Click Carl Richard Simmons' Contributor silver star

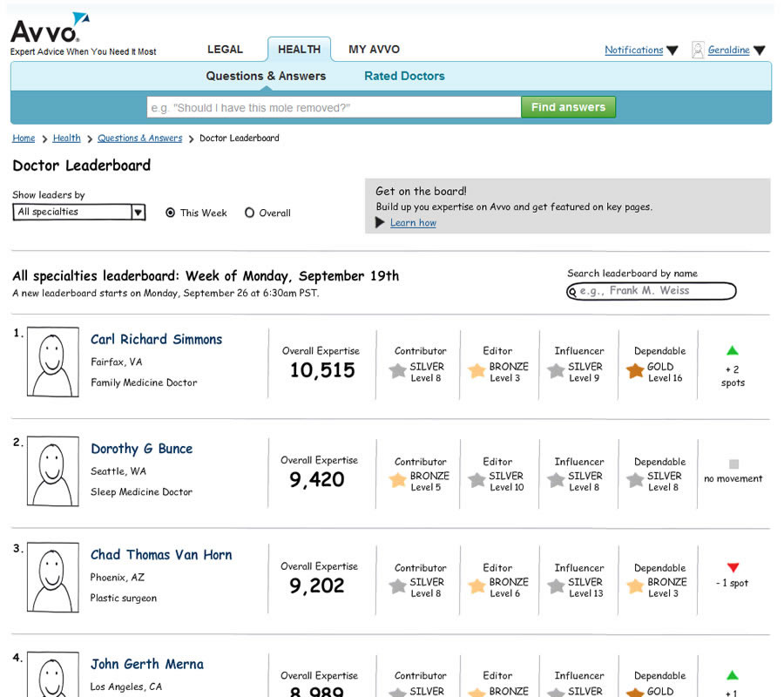click(398, 371)
